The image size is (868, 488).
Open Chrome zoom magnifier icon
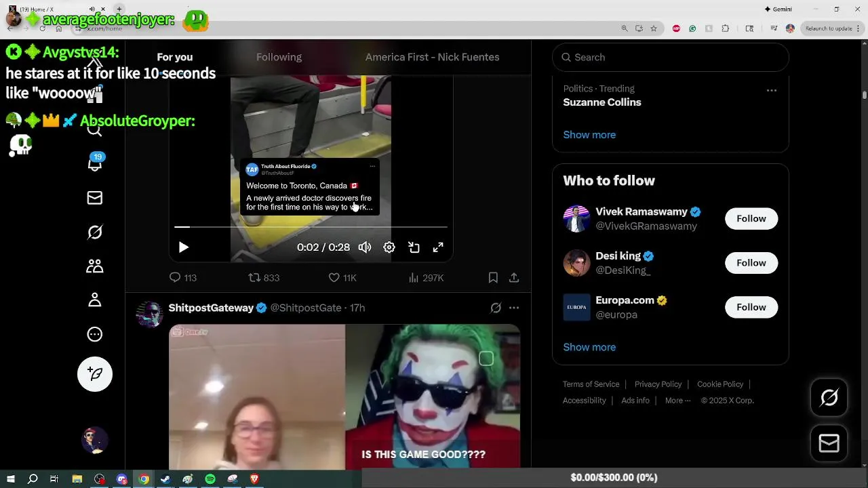[625, 28]
